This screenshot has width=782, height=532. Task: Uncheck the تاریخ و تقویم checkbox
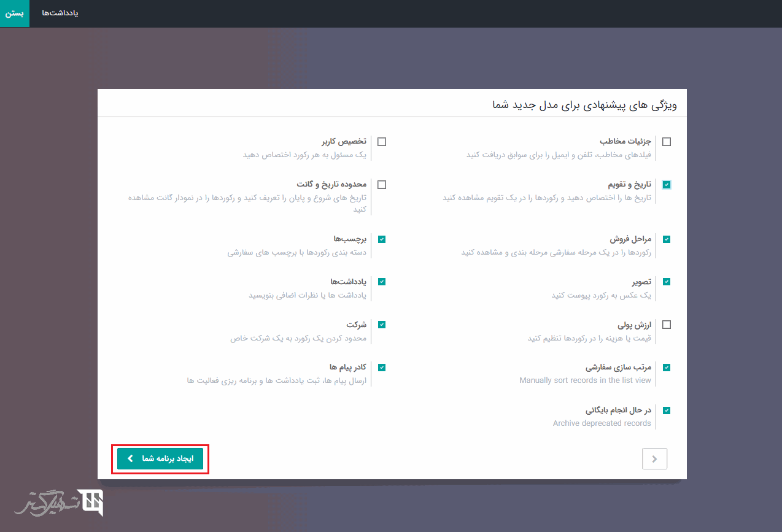(667, 185)
